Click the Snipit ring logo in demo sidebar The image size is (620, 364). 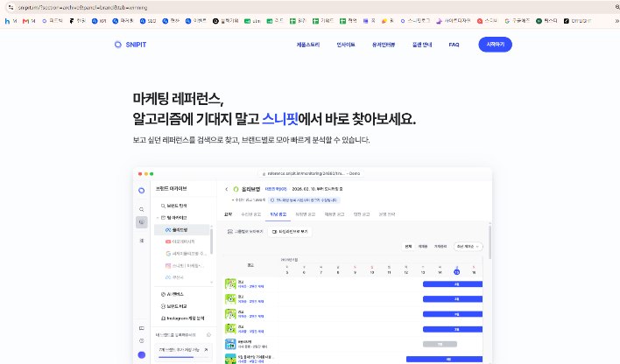142,191
